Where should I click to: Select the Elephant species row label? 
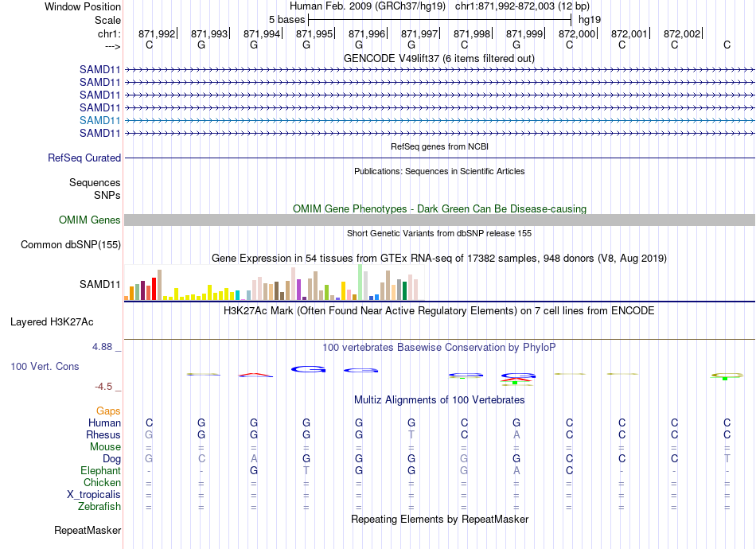101,470
